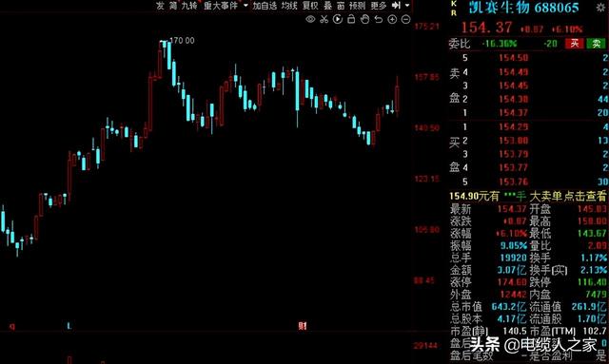The height and width of the screenshot is (364, 609).
Task: Select sell level 3 price 154.45
Action: click(x=513, y=86)
